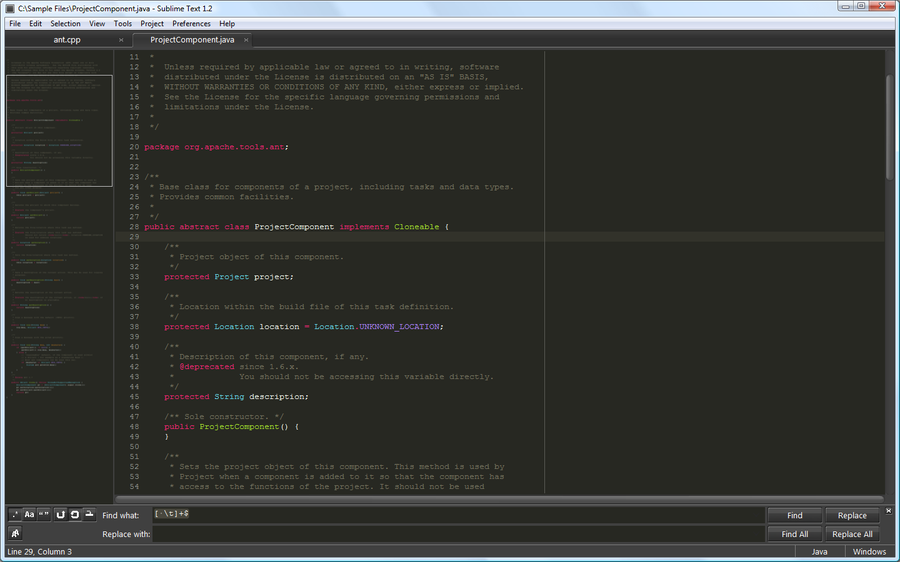The height and width of the screenshot is (562, 900).
Task: Toggle in-selection search icon
Action: coord(89,515)
